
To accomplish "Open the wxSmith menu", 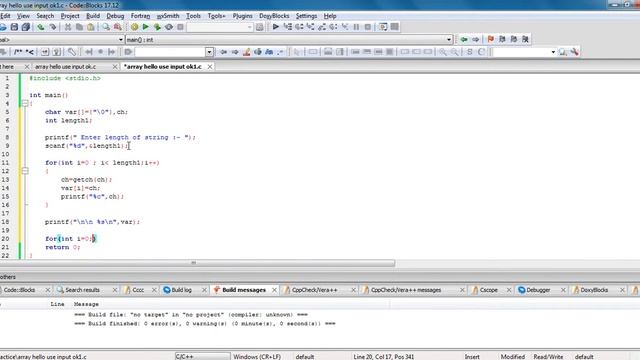I will coord(168,16).
